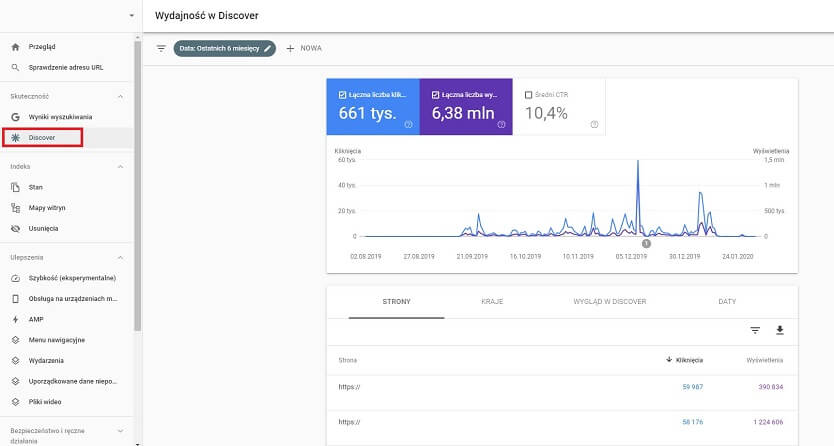
Task: Click the AMP lightning bolt icon
Action: click(15, 319)
